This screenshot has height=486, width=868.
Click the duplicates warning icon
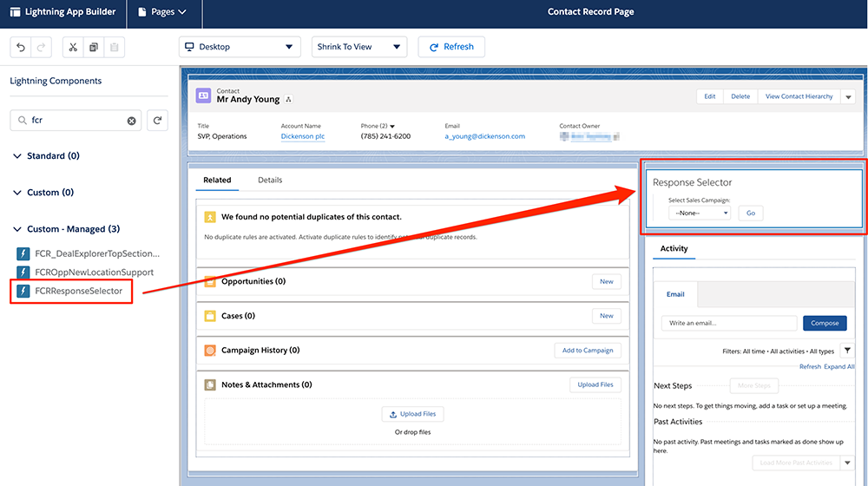pyautogui.click(x=210, y=217)
